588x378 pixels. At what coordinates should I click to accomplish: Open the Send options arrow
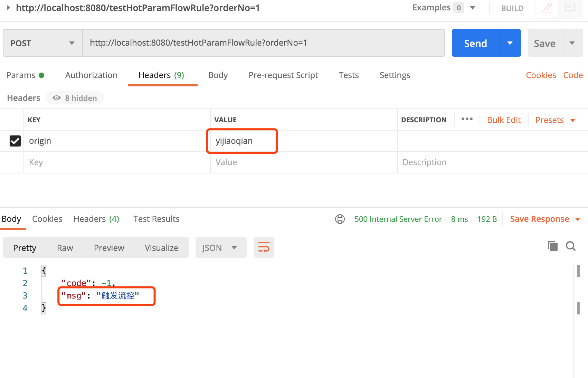tap(510, 43)
